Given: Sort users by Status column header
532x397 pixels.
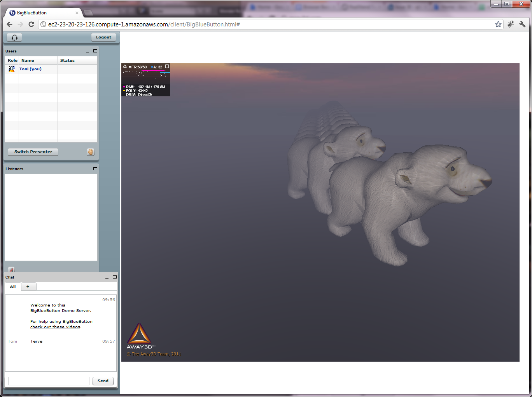Looking at the screenshot, I should point(78,61).
